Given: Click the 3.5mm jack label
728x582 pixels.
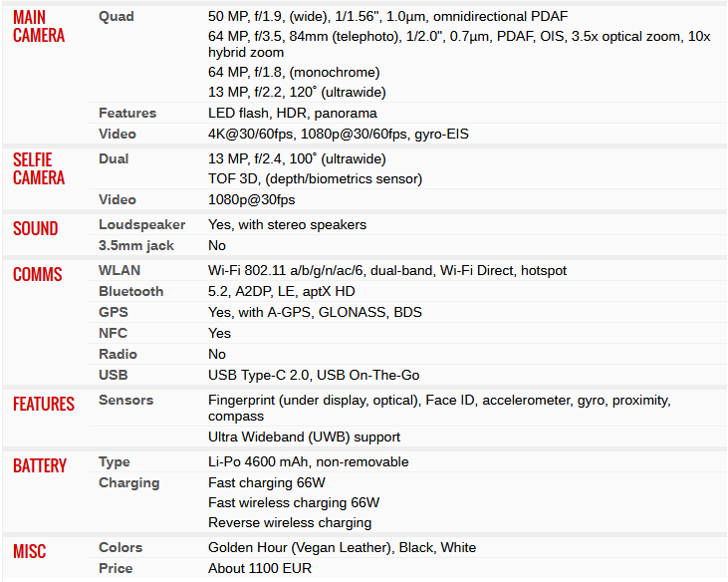Looking at the screenshot, I should tap(134, 246).
